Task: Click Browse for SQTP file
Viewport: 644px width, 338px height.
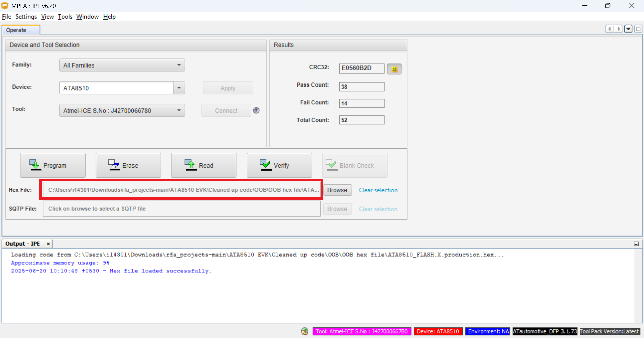Action: click(x=337, y=209)
